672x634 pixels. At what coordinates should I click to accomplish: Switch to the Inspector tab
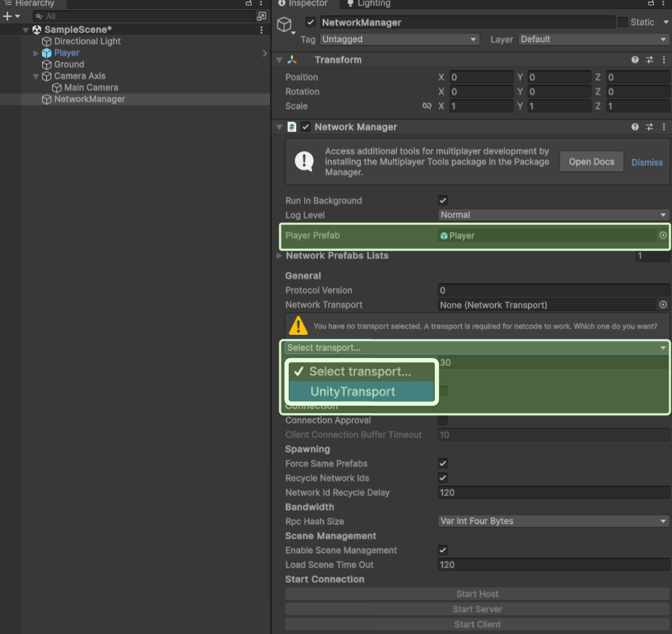(x=303, y=3)
